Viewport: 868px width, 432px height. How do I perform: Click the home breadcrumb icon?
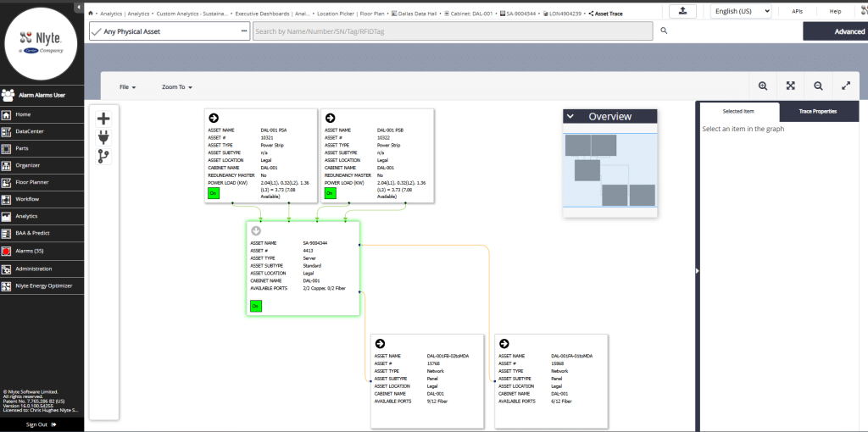click(x=90, y=14)
